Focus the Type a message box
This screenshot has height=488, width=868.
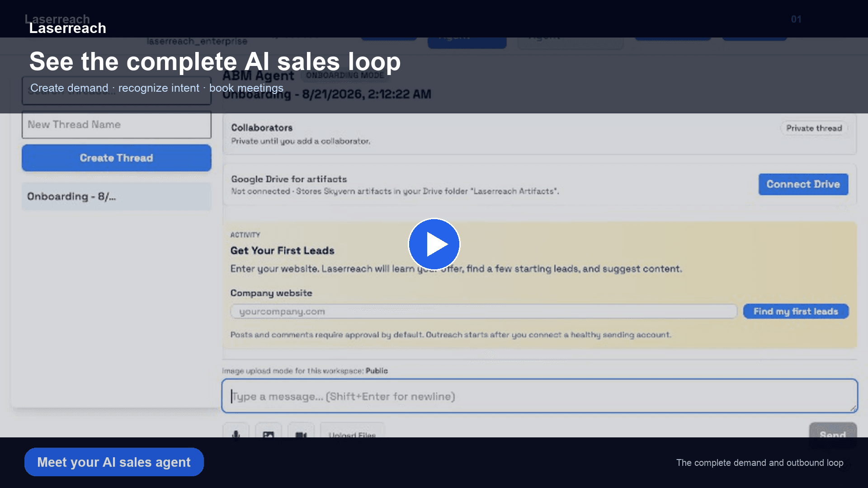pyautogui.click(x=539, y=396)
